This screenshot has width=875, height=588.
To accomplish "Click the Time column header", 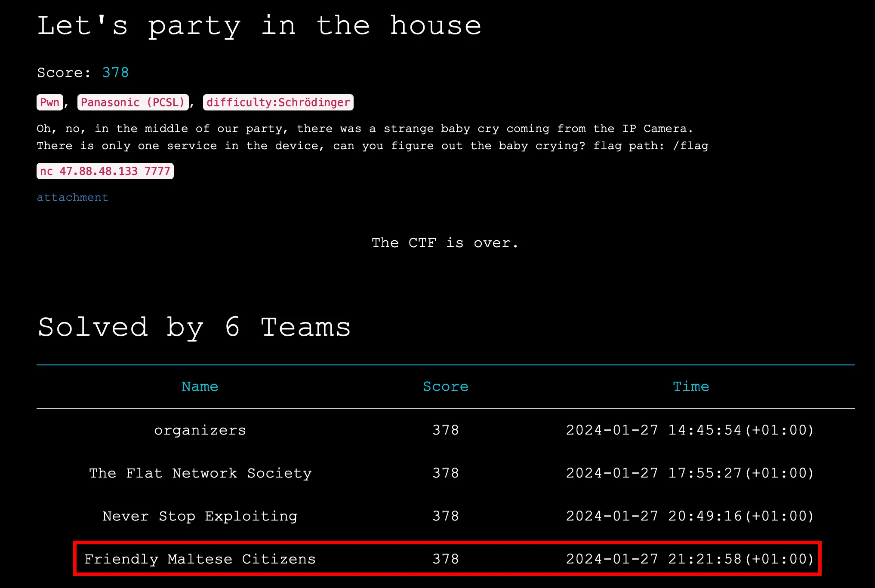I will [691, 386].
